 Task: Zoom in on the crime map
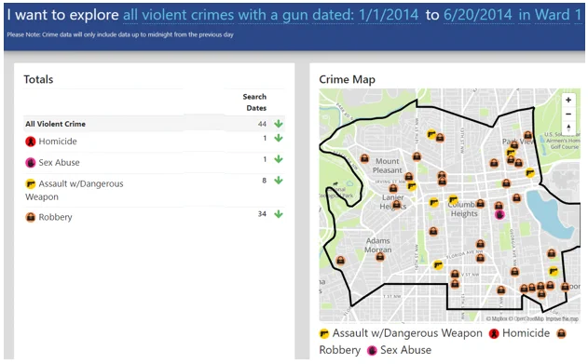click(x=568, y=100)
